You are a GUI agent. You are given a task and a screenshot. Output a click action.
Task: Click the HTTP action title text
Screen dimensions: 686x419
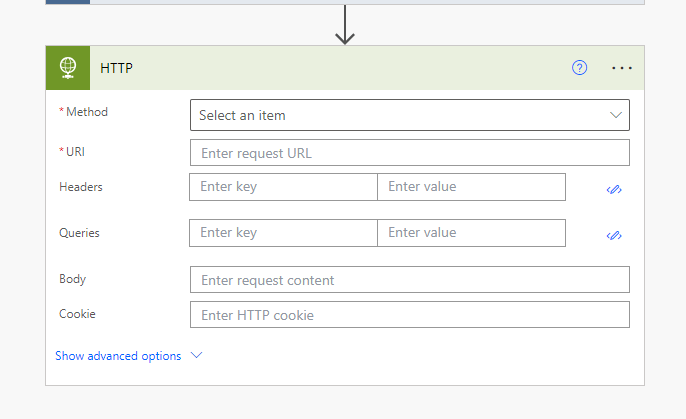[117, 68]
